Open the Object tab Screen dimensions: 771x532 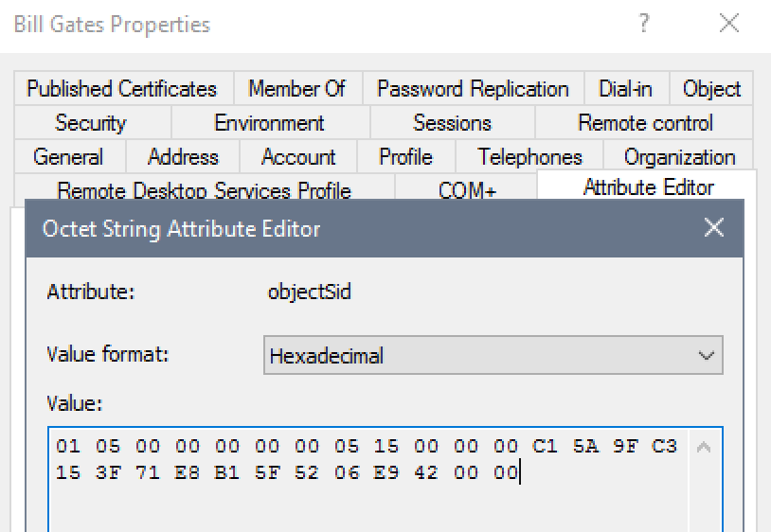pos(711,88)
